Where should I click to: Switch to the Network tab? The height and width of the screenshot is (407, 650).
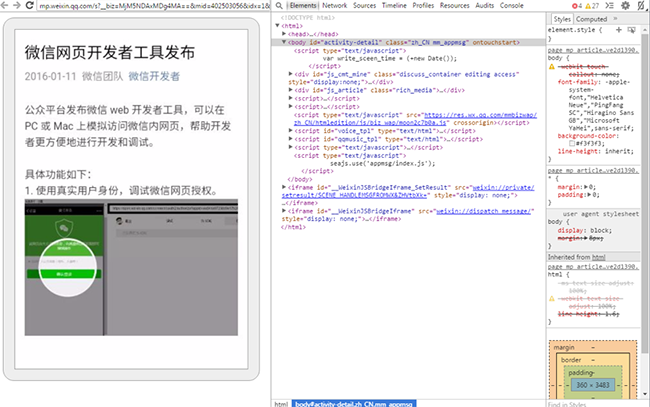point(335,5)
